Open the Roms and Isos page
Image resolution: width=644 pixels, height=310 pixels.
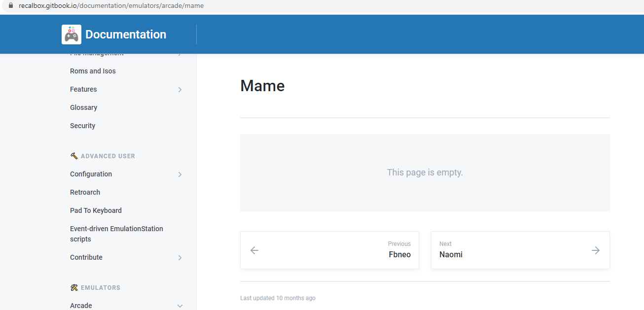click(93, 71)
